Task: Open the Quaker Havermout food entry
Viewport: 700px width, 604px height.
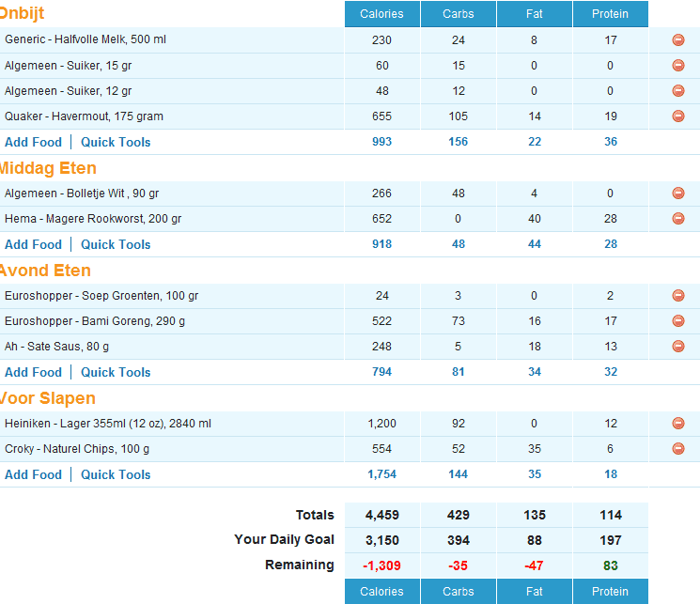Action: point(84,116)
